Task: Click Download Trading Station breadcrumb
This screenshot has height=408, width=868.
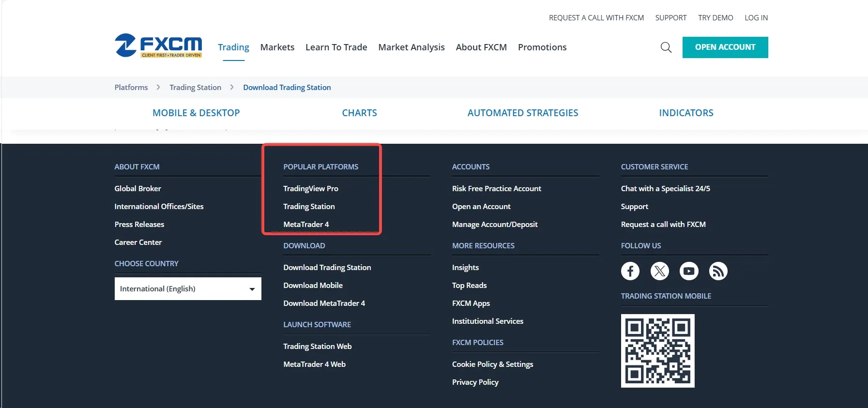Action: point(287,88)
